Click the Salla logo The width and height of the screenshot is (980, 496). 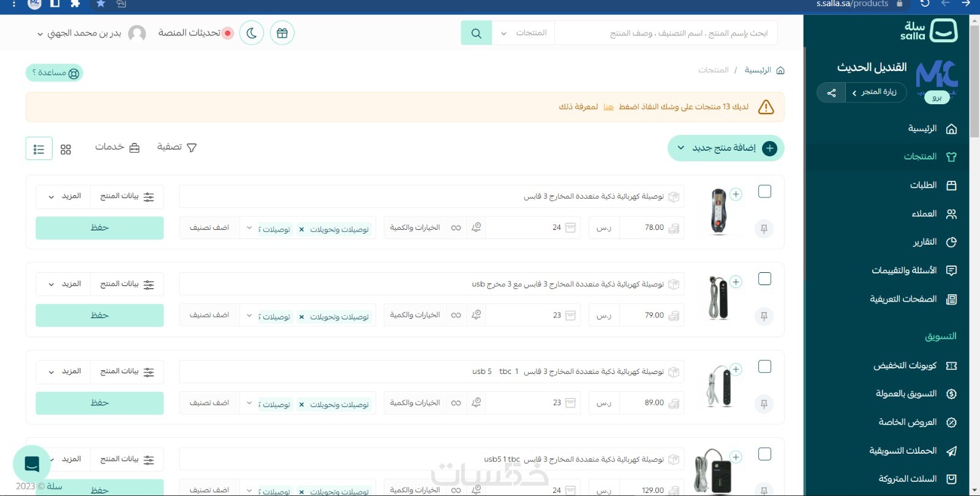pos(929,30)
